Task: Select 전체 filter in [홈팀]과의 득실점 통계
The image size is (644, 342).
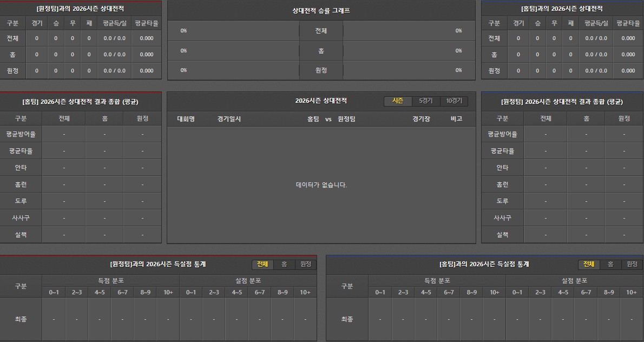Action: coord(589,265)
